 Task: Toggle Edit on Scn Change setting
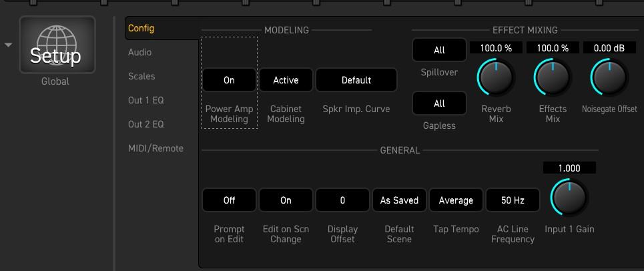pos(286,200)
